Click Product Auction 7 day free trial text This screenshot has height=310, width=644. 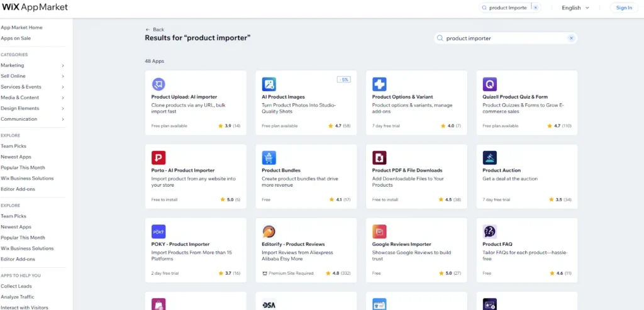click(x=496, y=199)
